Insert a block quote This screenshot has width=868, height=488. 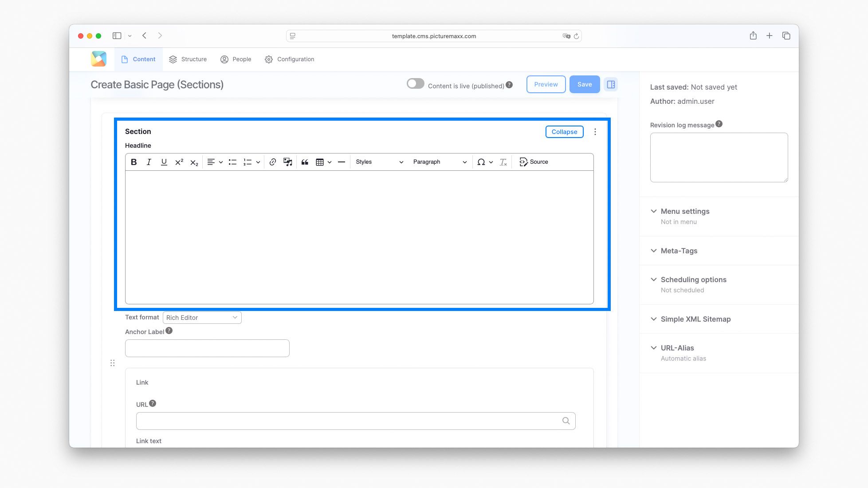pyautogui.click(x=305, y=162)
